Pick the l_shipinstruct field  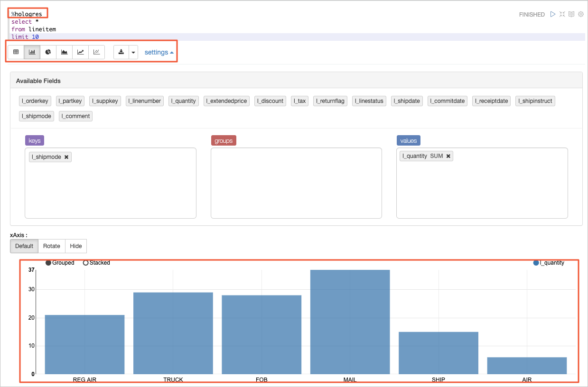[535, 101]
